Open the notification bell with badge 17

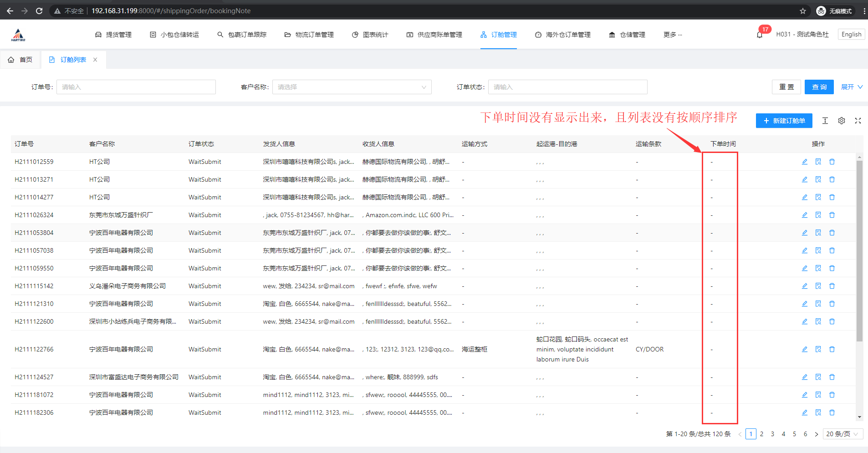pos(760,35)
